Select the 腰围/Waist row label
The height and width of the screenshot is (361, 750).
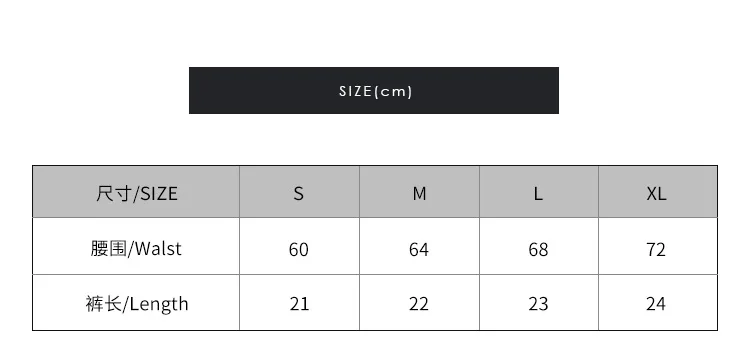136,246
